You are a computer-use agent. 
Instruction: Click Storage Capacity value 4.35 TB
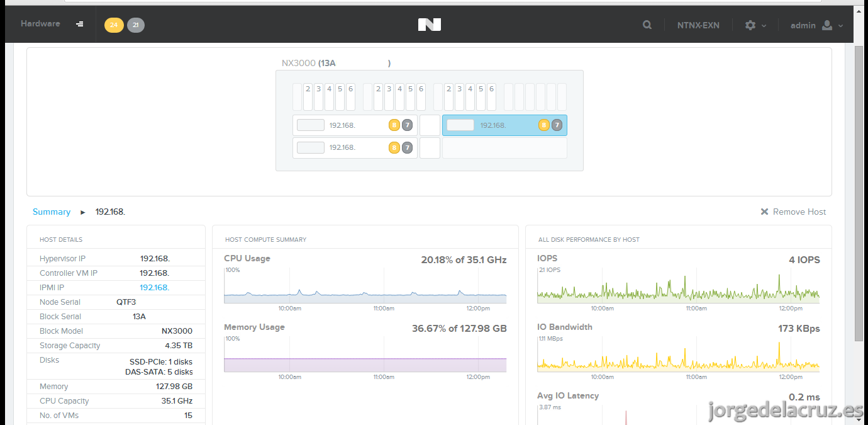pos(179,346)
